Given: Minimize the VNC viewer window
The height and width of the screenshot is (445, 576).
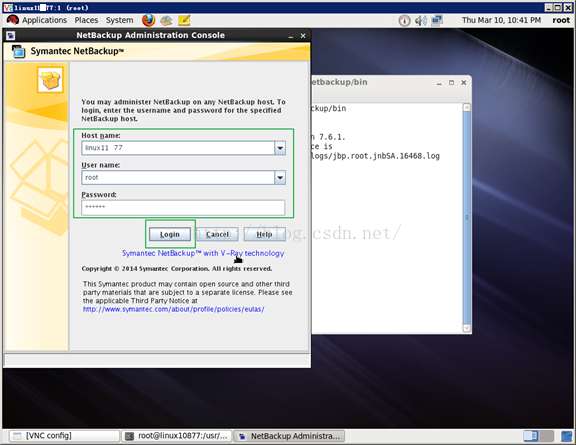Looking at the screenshot, I should [549, 7].
